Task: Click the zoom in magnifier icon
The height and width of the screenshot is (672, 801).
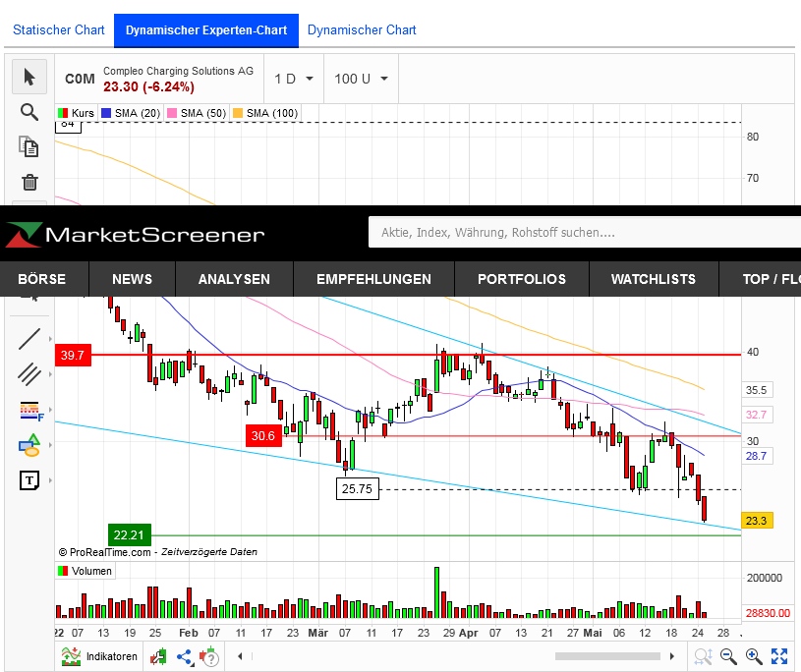Action: click(754, 656)
